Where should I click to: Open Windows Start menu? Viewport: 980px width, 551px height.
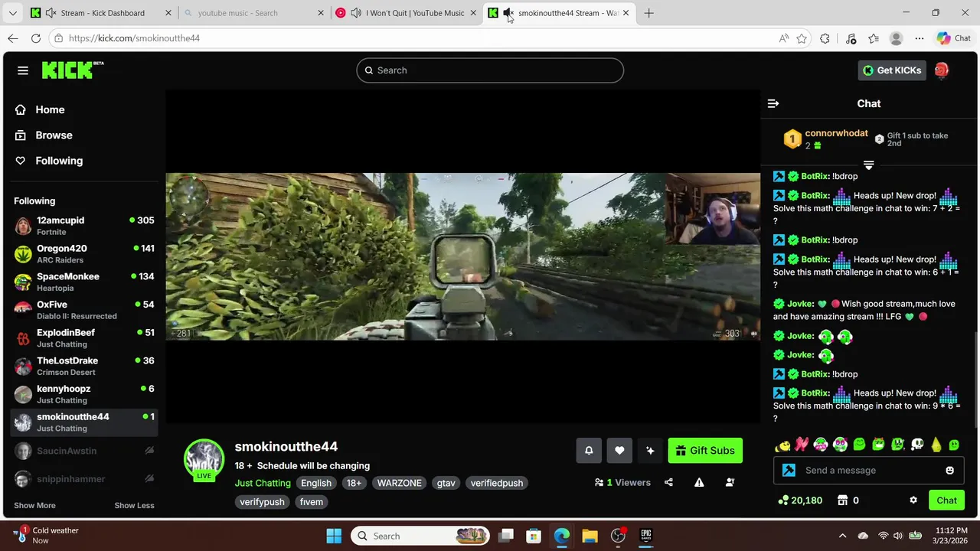pyautogui.click(x=334, y=536)
